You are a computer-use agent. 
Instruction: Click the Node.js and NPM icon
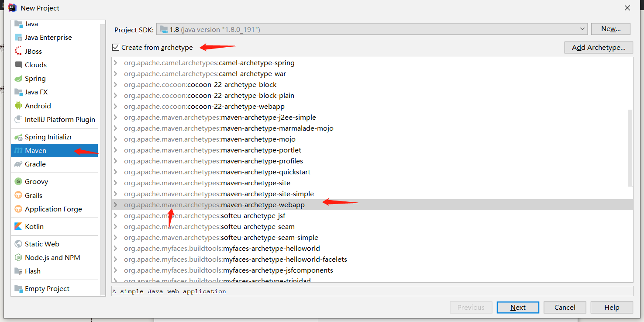click(18, 258)
